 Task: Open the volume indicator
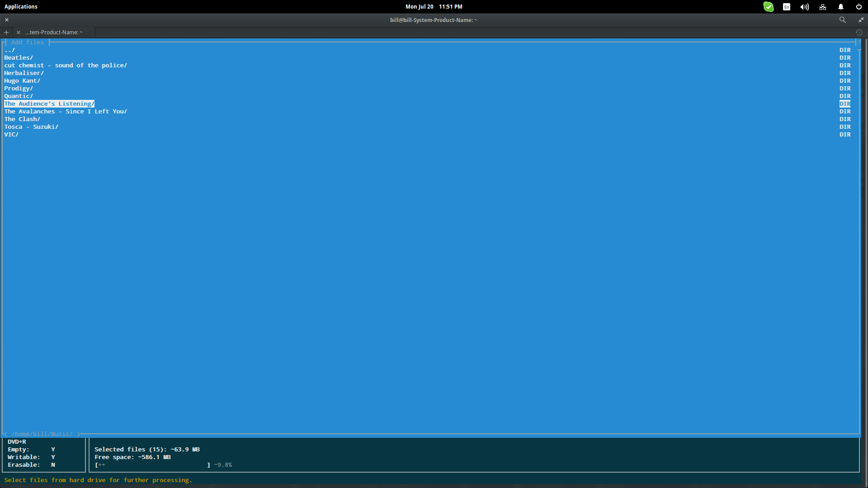805,7
